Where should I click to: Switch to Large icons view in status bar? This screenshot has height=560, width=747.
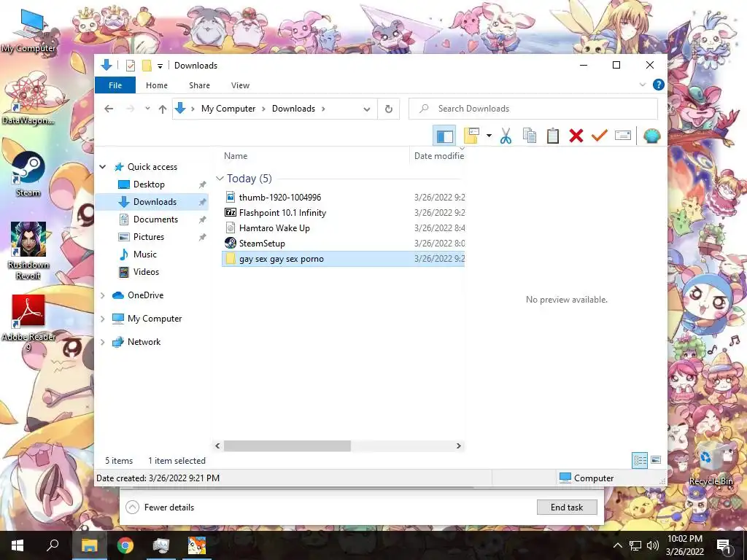click(x=656, y=460)
